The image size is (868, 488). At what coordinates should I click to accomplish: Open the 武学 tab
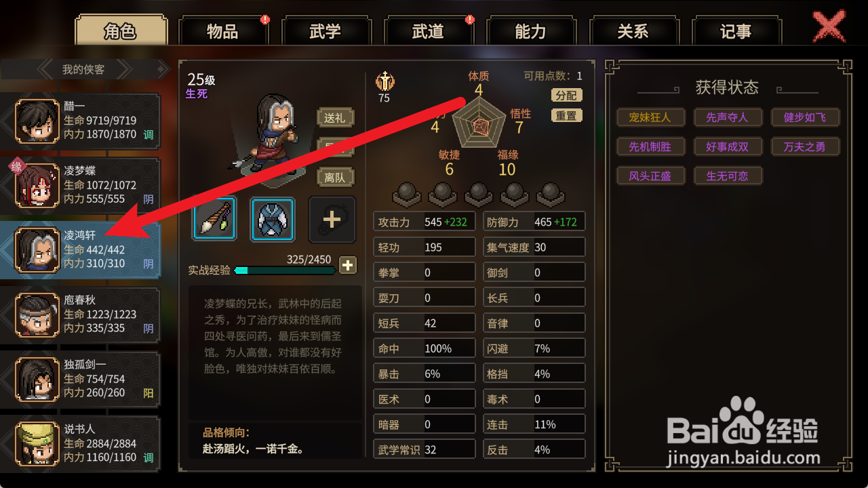pyautogui.click(x=325, y=31)
